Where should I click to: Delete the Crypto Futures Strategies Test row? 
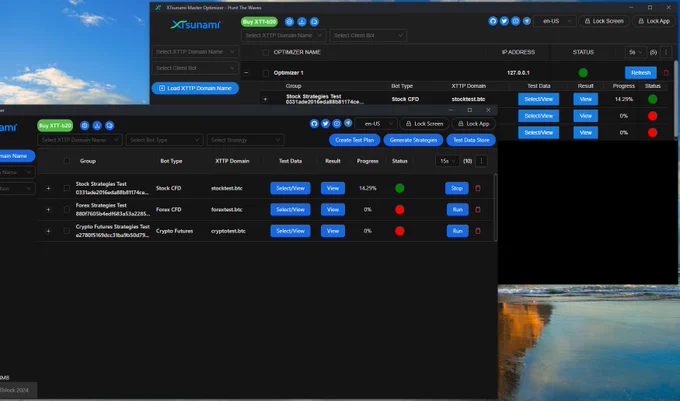click(478, 231)
